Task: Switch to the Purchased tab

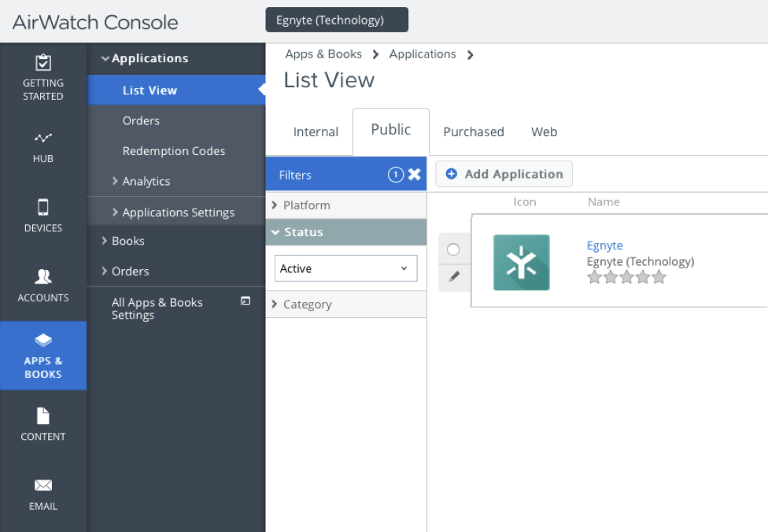Action: tap(474, 131)
